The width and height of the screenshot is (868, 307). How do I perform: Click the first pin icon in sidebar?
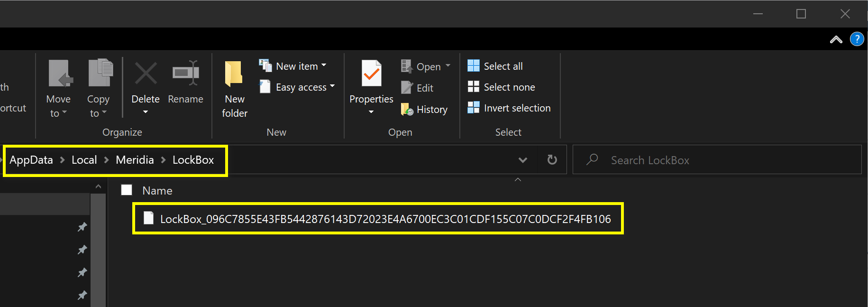[x=82, y=227]
